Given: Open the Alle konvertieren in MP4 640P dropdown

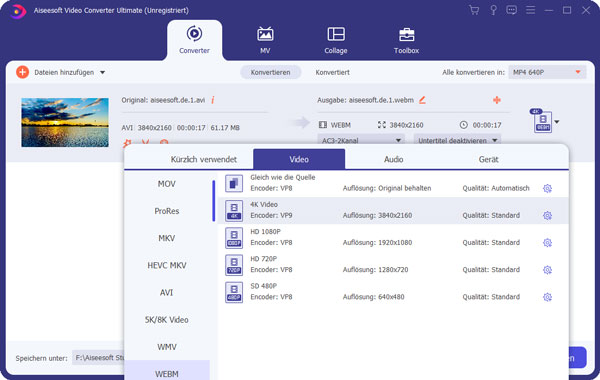Looking at the screenshot, I should (547, 72).
